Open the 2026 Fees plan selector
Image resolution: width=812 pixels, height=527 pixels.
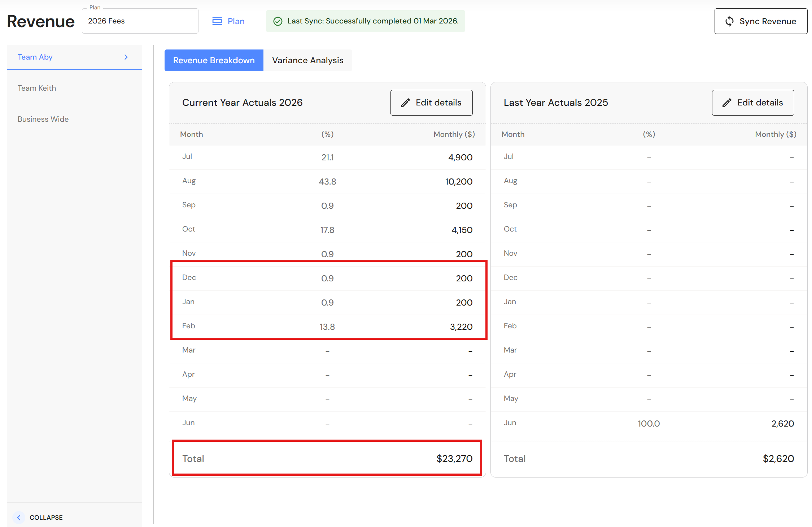140,21
